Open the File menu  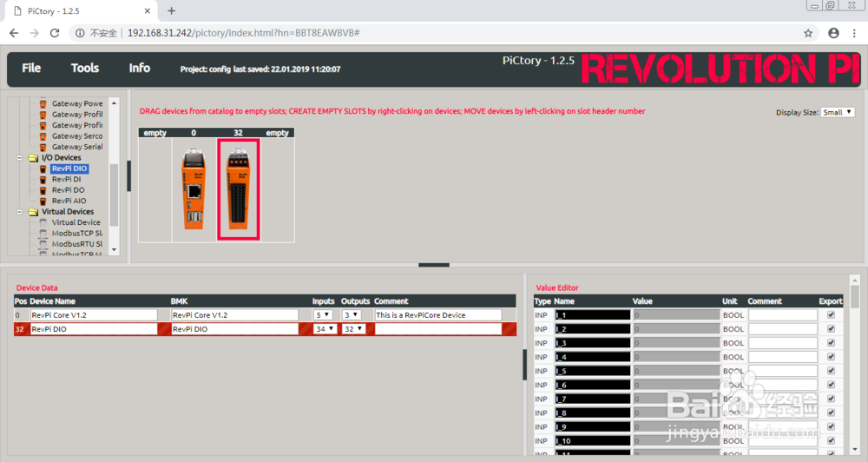(x=31, y=68)
